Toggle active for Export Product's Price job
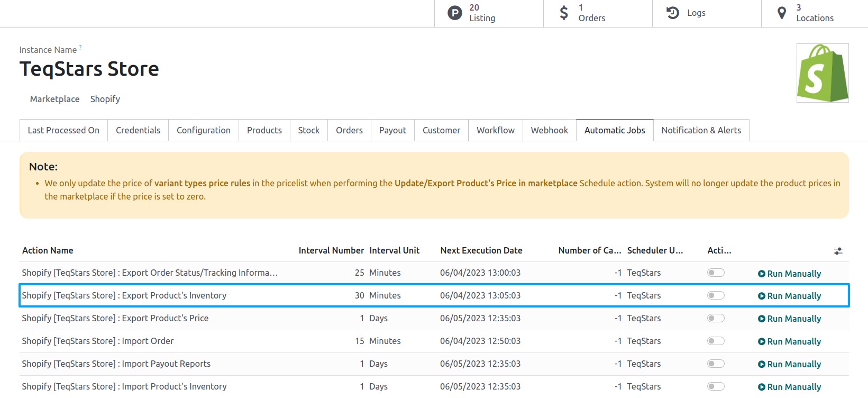The height and width of the screenshot is (398, 868). 716,318
